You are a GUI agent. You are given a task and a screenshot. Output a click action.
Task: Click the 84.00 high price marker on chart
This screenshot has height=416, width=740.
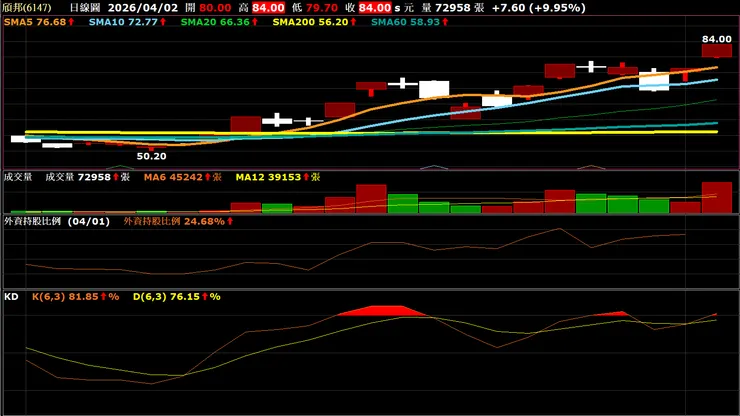(716, 39)
